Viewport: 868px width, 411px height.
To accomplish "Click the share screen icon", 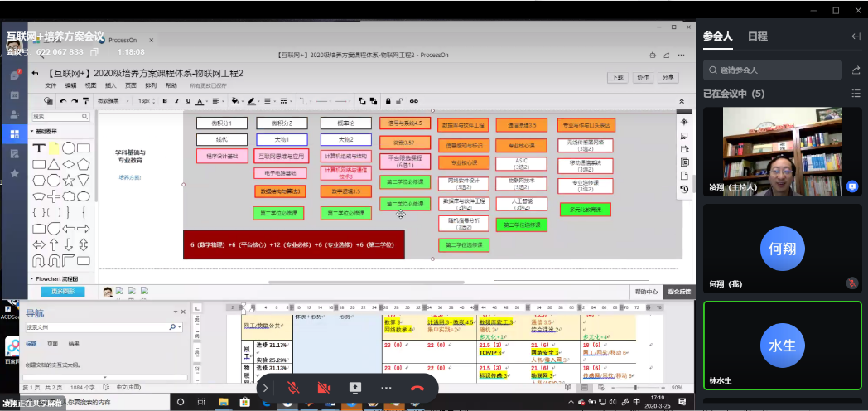I will pyautogui.click(x=355, y=387).
